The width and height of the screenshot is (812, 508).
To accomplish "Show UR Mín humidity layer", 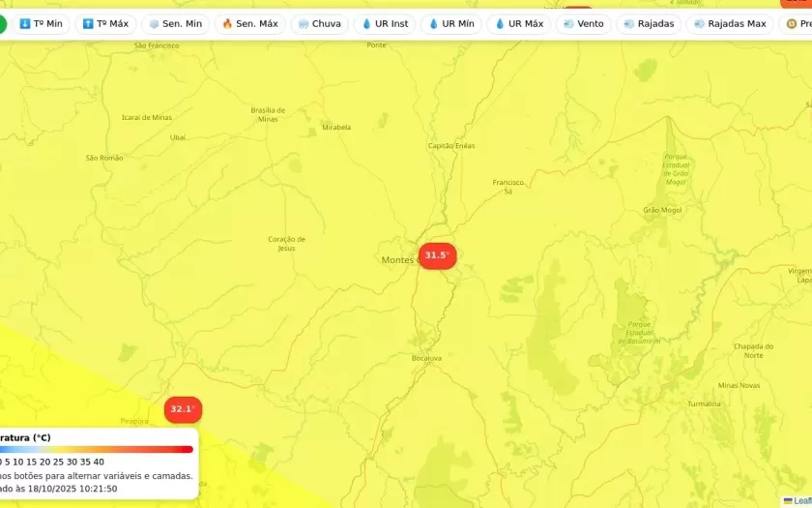I will pyautogui.click(x=451, y=24).
